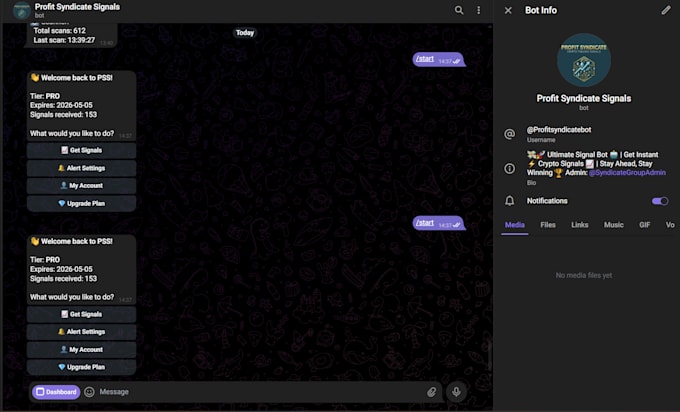Start voice recording with microphone button
The width and height of the screenshot is (680, 412).
[x=456, y=392]
